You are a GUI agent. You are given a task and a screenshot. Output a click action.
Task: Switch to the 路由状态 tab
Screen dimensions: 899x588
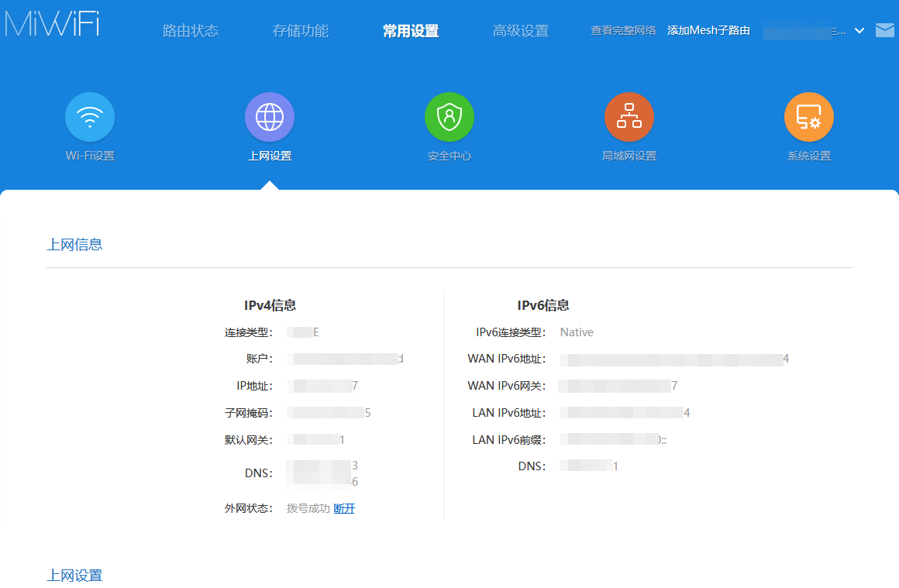191,30
